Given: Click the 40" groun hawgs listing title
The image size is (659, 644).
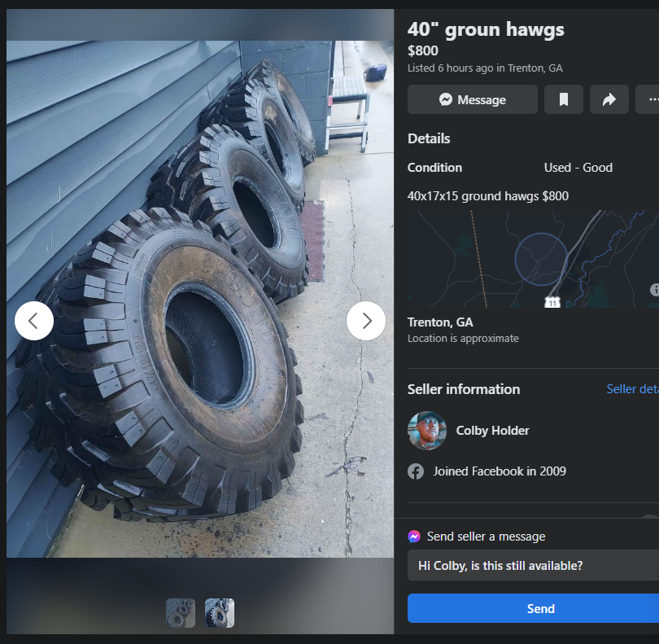Looking at the screenshot, I should click(x=486, y=30).
